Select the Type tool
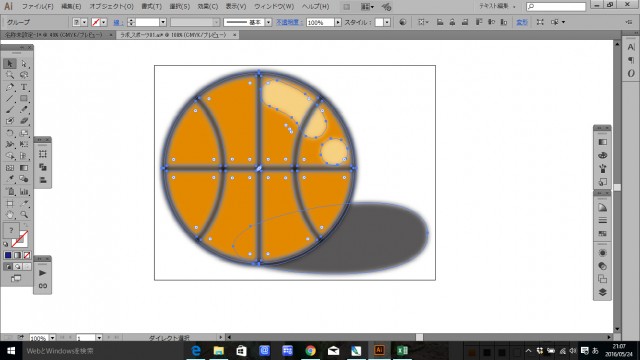The height and width of the screenshot is (360, 640). coord(24,87)
